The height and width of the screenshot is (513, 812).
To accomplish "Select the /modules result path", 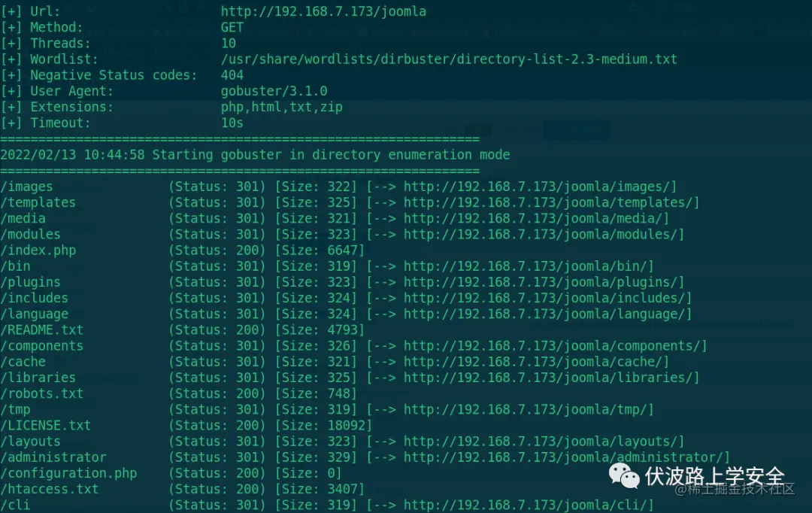I will (x=30, y=234).
